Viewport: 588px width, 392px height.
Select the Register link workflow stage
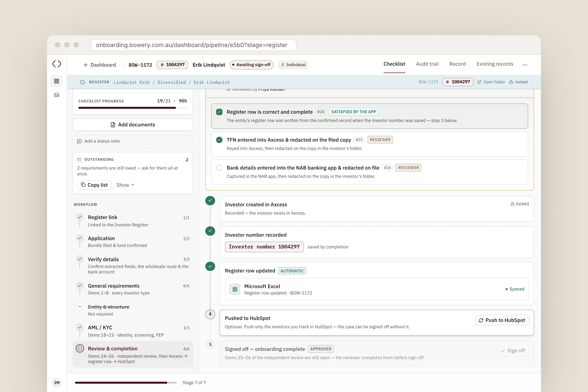pyautogui.click(x=133, y=221)
